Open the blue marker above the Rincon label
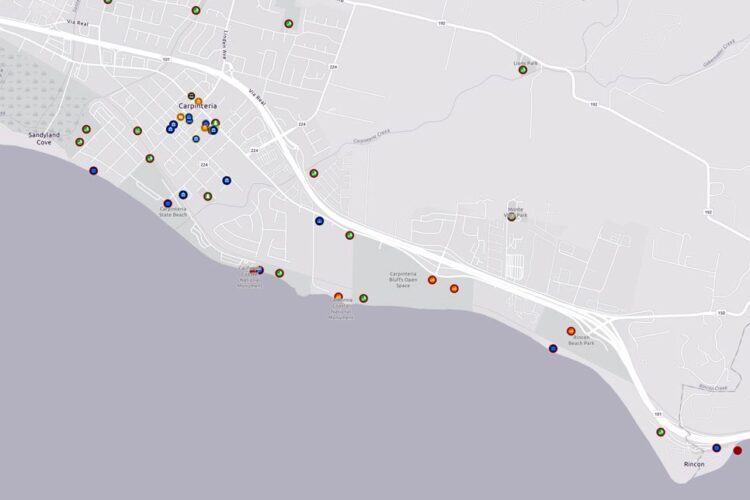750x500 pixels. click(717, 448)
